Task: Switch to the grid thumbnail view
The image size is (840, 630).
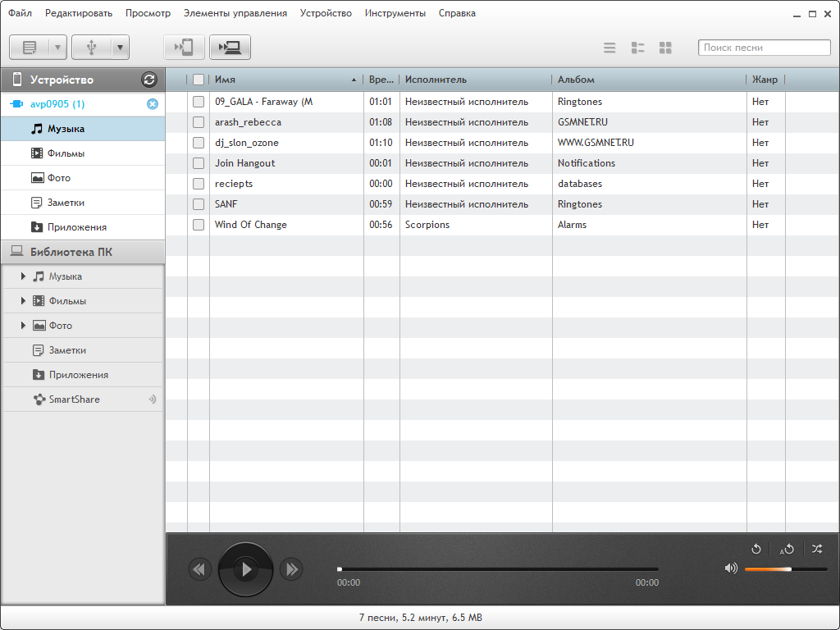Action: (665, 48)
